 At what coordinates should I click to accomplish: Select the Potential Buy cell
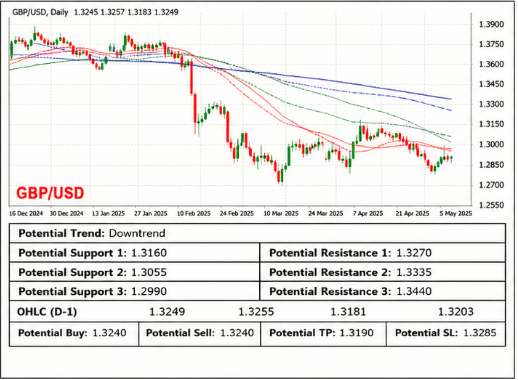tap(74, 333)
